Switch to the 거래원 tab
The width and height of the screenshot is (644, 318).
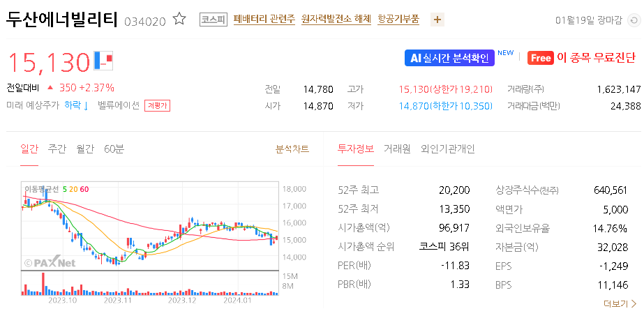tap(397, 149)
